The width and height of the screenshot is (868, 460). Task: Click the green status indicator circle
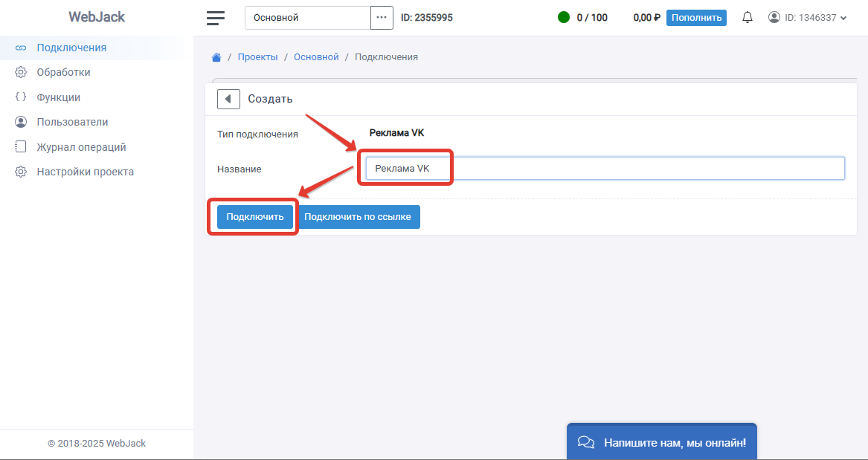point(564,18)
